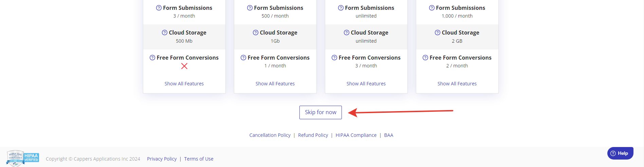Expand Show All Features for 500/month plan

tap(275, 84)
